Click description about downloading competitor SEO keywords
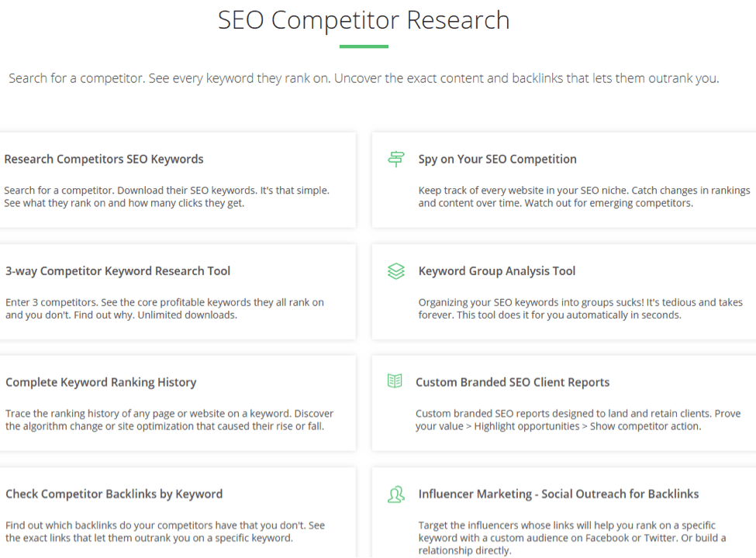 tap(167, 197)
